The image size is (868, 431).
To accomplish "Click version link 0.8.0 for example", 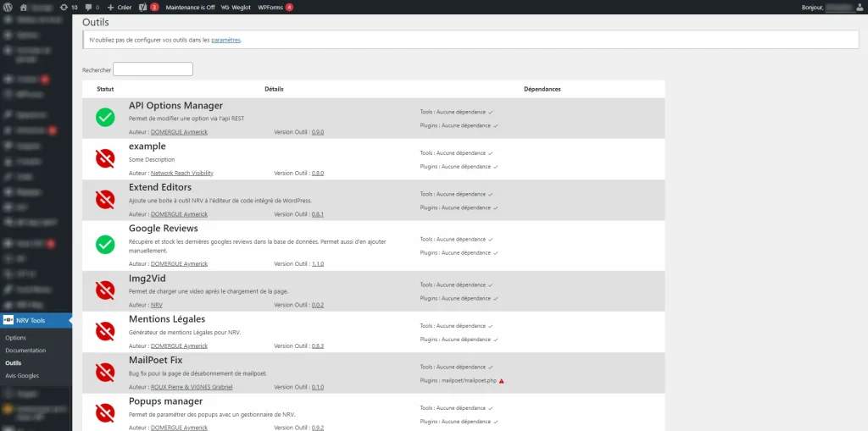I will (x=318, y=174).
